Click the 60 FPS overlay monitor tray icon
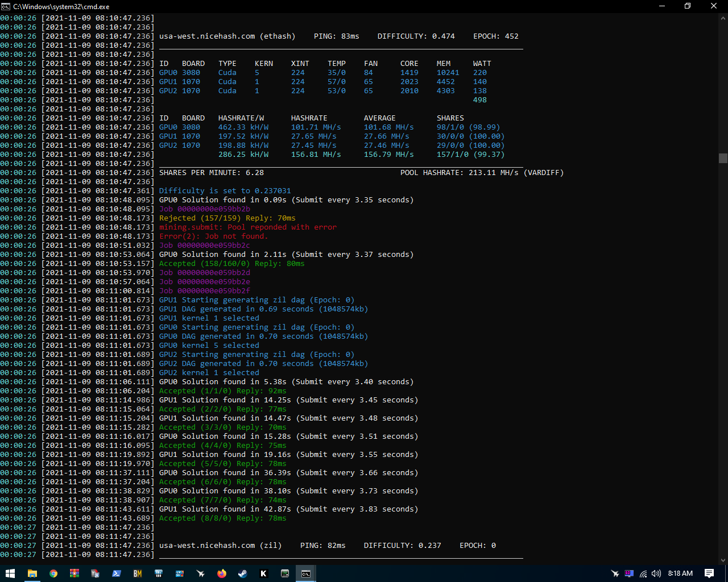The image size is (728, 582). click(629, 574)
